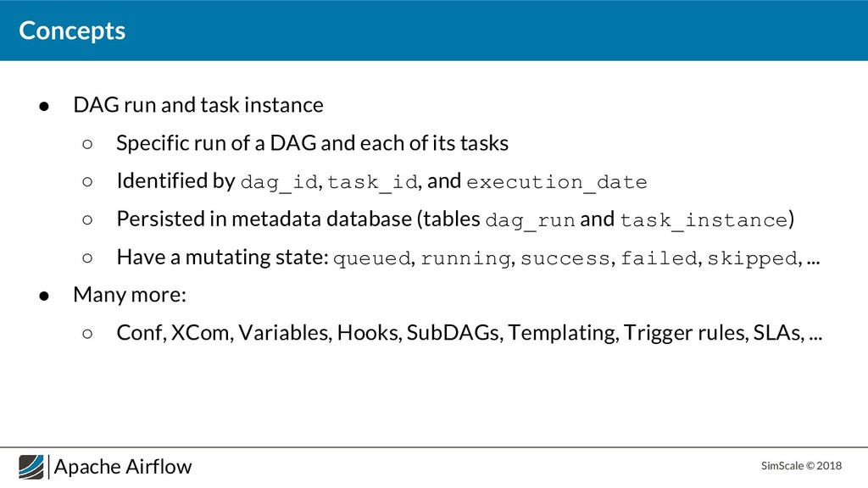Click the Concepts slide title
The image size is (868, 488).
click(72, 31)
